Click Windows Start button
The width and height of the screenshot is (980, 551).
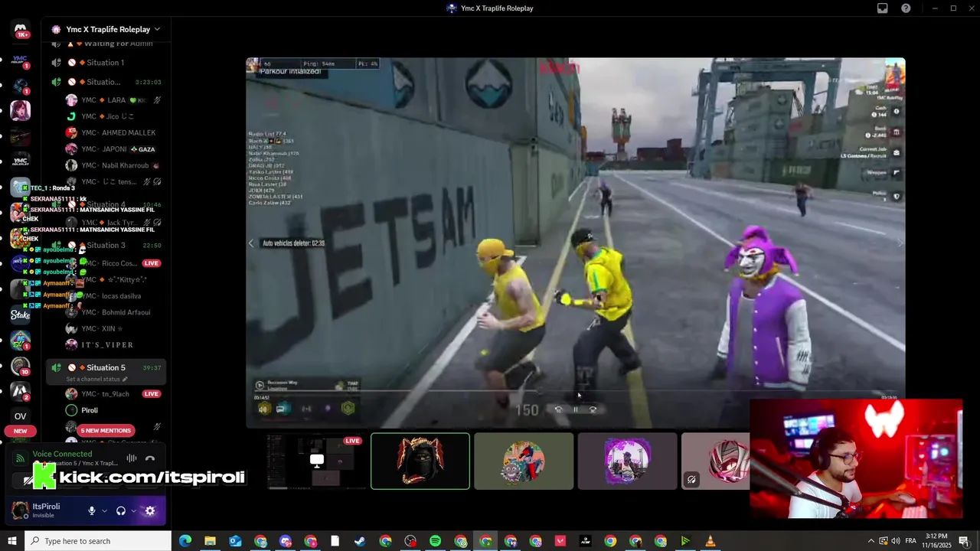pos(12,541)
